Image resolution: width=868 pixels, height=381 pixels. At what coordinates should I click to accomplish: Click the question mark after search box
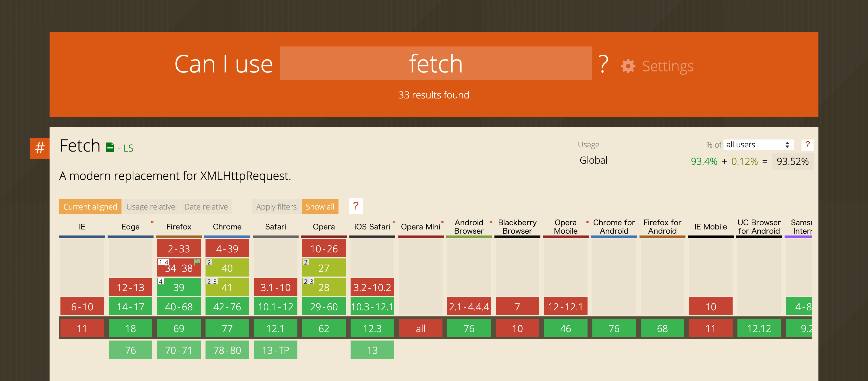pos(603,64)
